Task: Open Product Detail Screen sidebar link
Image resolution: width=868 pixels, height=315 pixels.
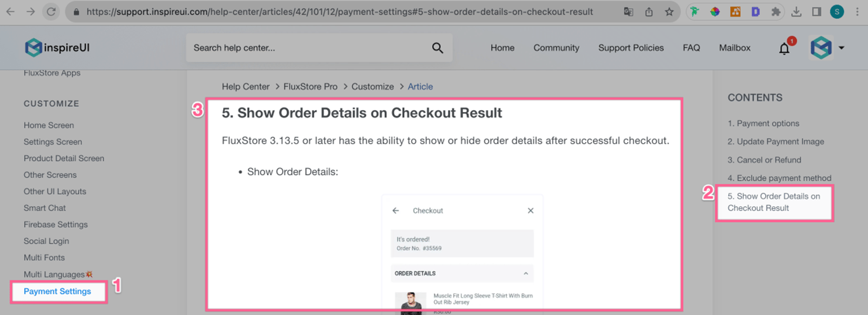Action: [x=64, y=158]
